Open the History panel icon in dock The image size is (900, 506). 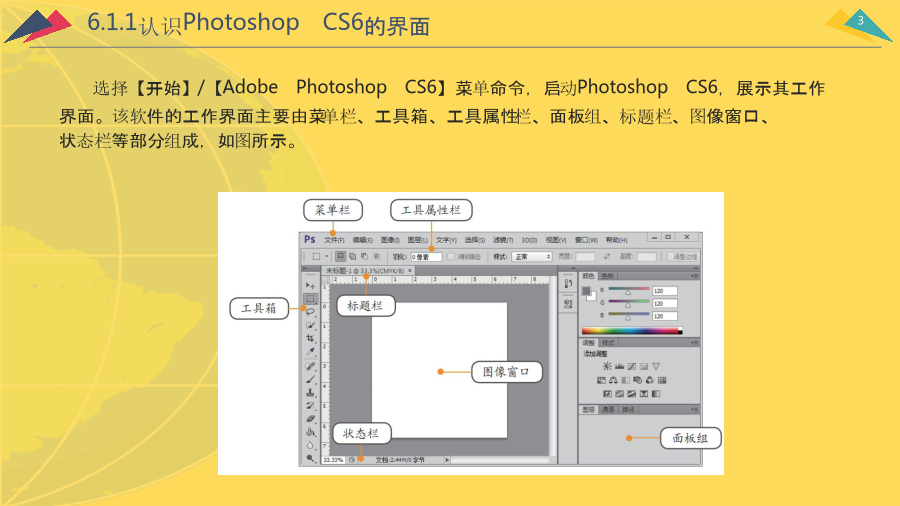568,283
